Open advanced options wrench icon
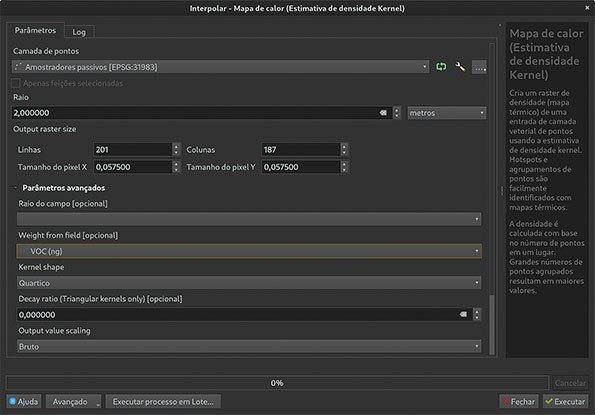 click(x=460, y=67)
